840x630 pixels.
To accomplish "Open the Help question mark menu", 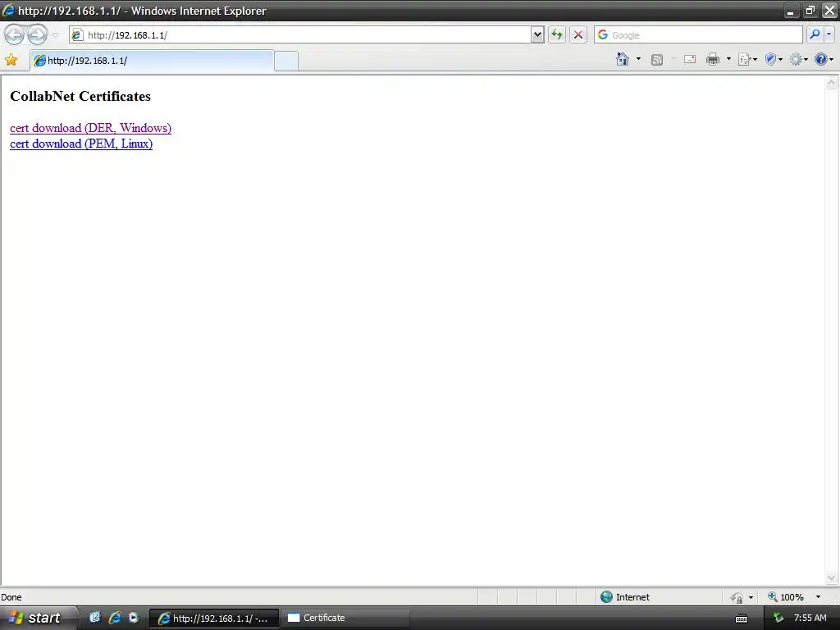I will coord(824,59).
